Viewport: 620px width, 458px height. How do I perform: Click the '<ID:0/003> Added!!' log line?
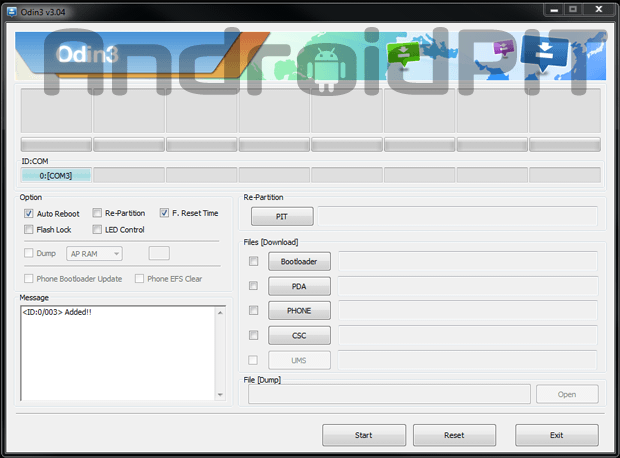57,312
